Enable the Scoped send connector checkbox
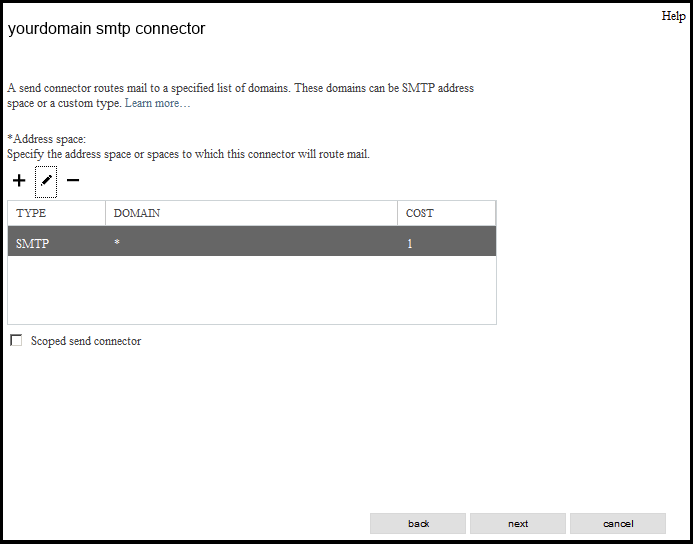The image size is (693, 544). (x=16, y=340)
